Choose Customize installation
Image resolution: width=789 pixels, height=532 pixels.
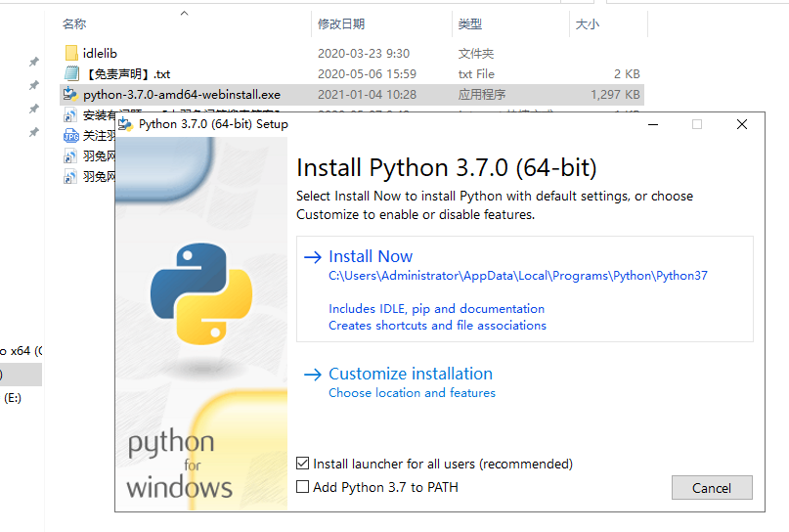pos(410,374)
